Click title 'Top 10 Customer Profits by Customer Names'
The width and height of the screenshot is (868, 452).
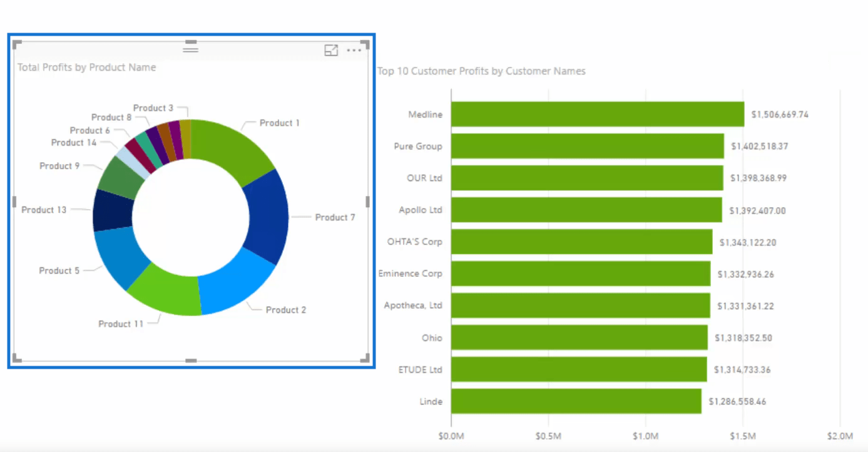(x=481, y=71)
